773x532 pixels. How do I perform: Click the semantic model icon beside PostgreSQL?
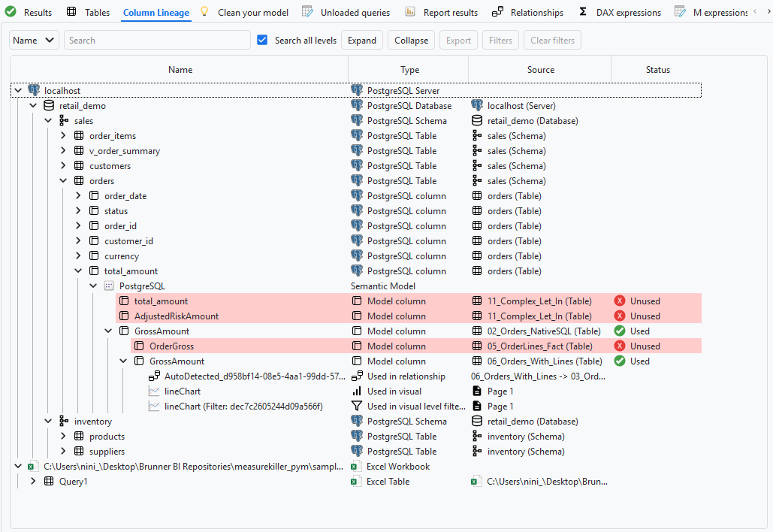109,286
